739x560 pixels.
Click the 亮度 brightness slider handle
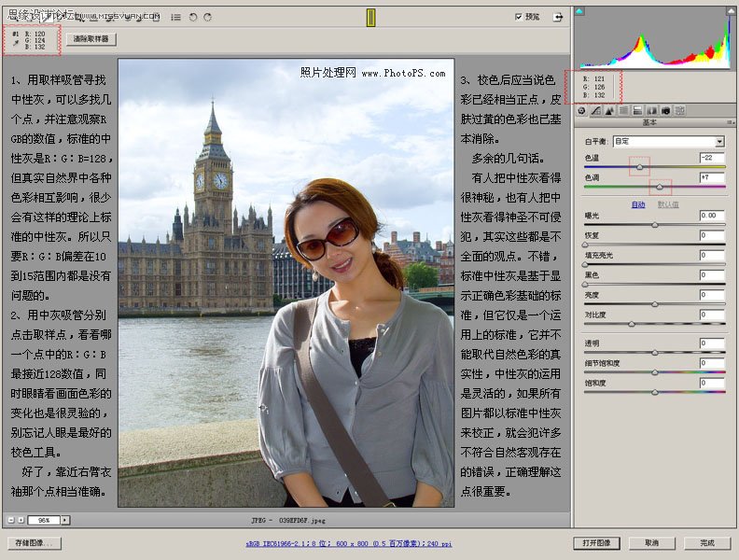point(655,304)
